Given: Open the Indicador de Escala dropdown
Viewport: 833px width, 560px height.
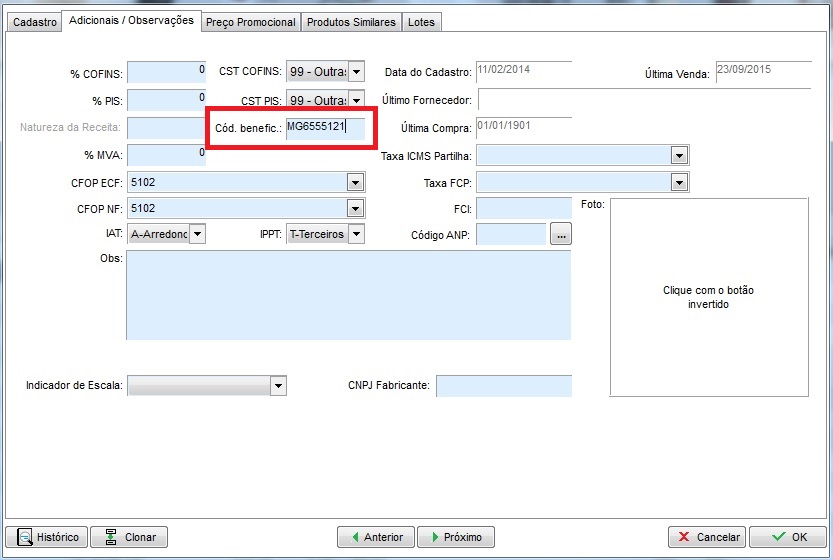Looking at the screenshot, I should pos(278,386).
